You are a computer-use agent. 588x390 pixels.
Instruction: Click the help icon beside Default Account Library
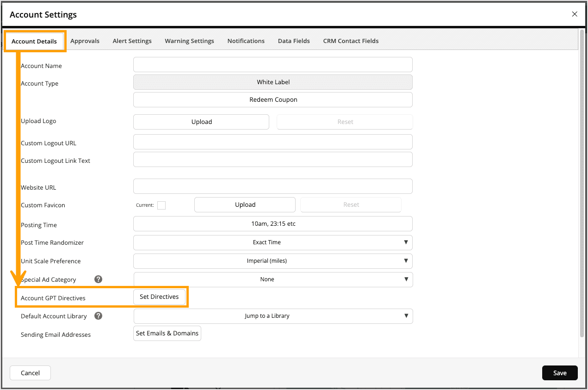(x=98, y=316)
